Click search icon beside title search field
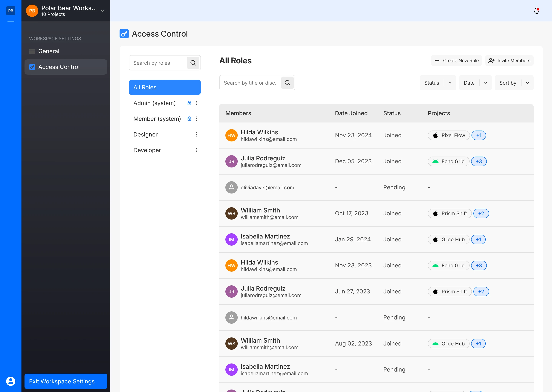Screen dimensions: 552x392 287,83
